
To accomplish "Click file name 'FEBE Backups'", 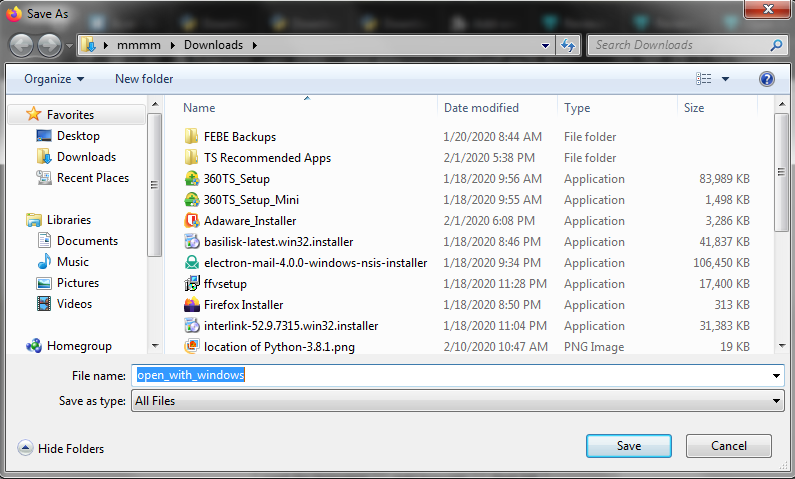I will pos(240,137).
